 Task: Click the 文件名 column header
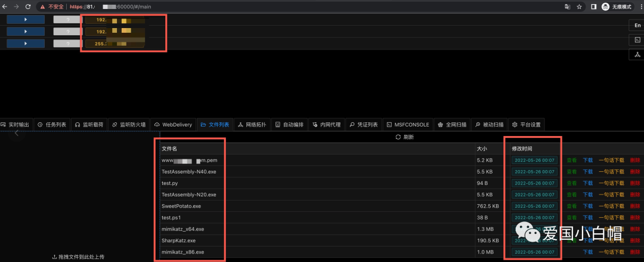pyautogui.click(x=169, y=149)
